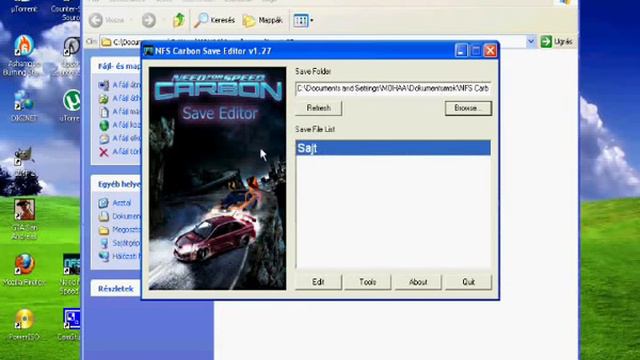Image resolution: width=640 pixels, height=360 pixels.
Task: Minimize the NFS Carbon Save Editor window
Action: click(x=461, y=51)
